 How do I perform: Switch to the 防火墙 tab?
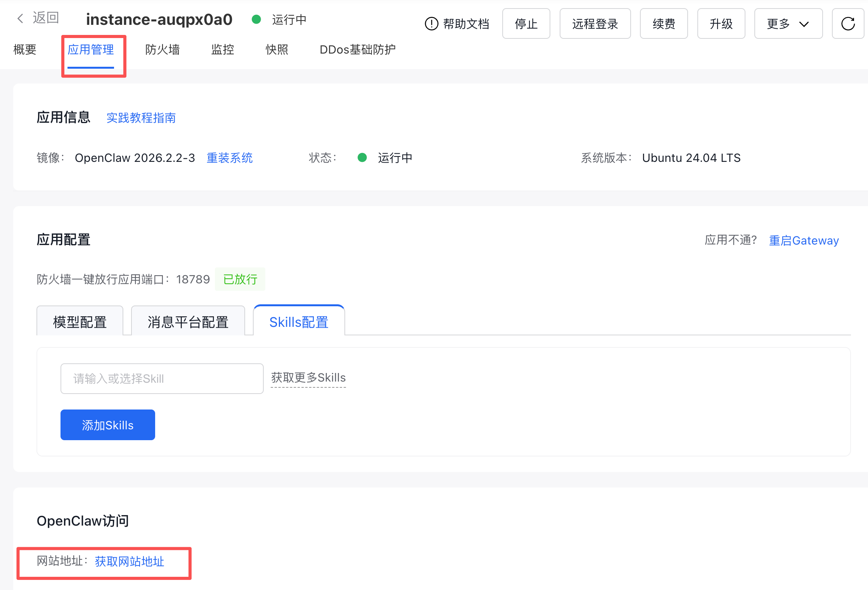[162, 50]
